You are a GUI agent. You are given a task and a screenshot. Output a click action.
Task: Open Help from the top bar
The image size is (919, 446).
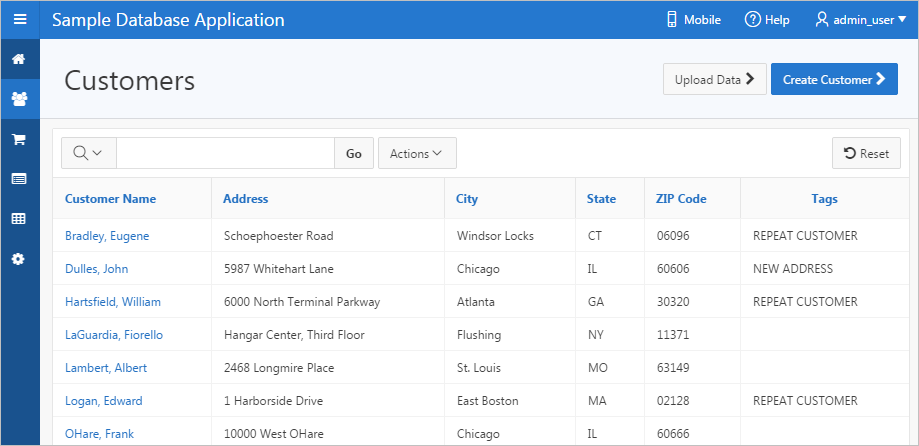pyautogui.click(x=767, y=20)
